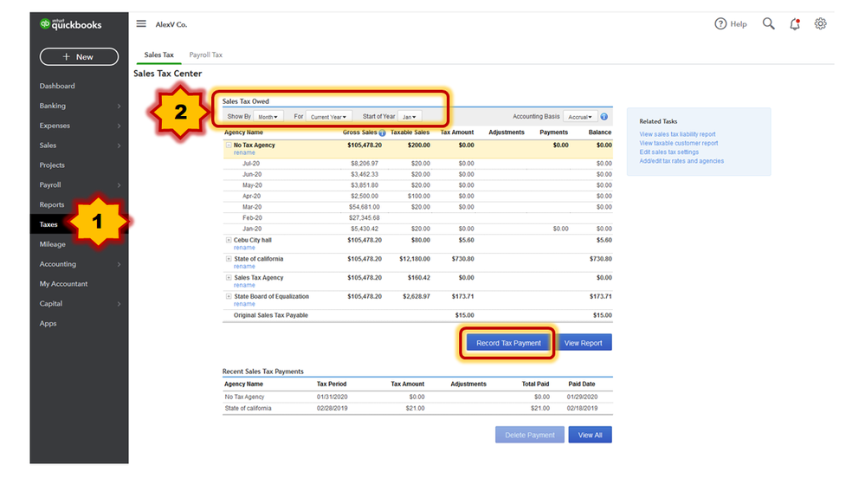Expand the Sales Tax Agency row

pos(229,278)
